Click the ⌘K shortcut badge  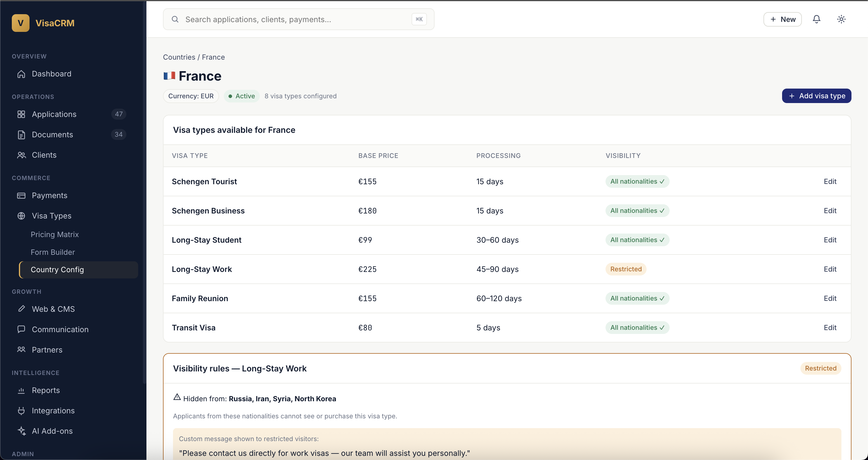coord(419,19)
